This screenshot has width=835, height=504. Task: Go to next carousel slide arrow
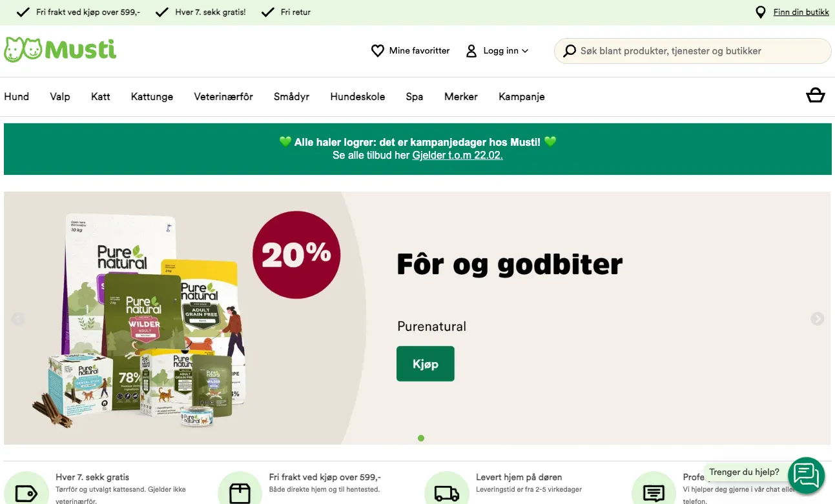click(818, 319)
